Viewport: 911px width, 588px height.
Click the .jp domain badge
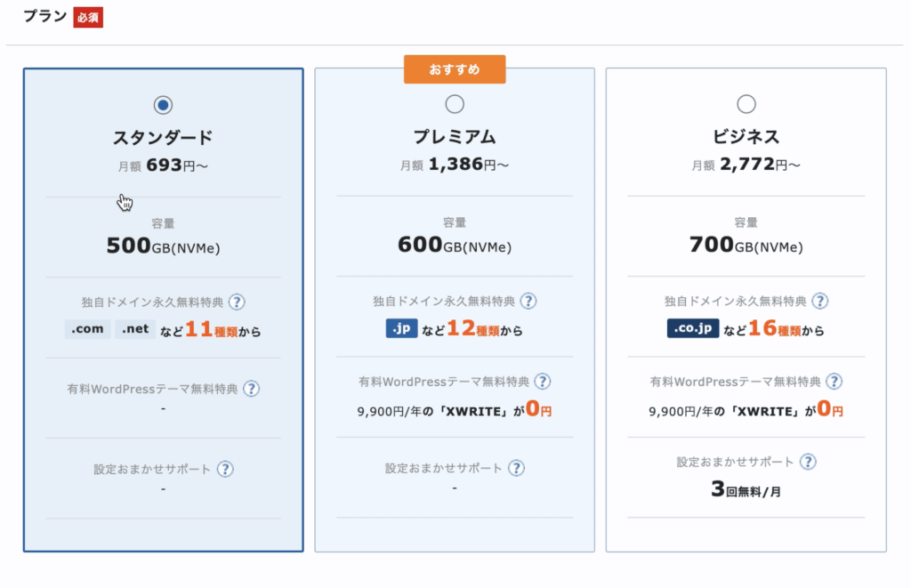click(401, 329)
